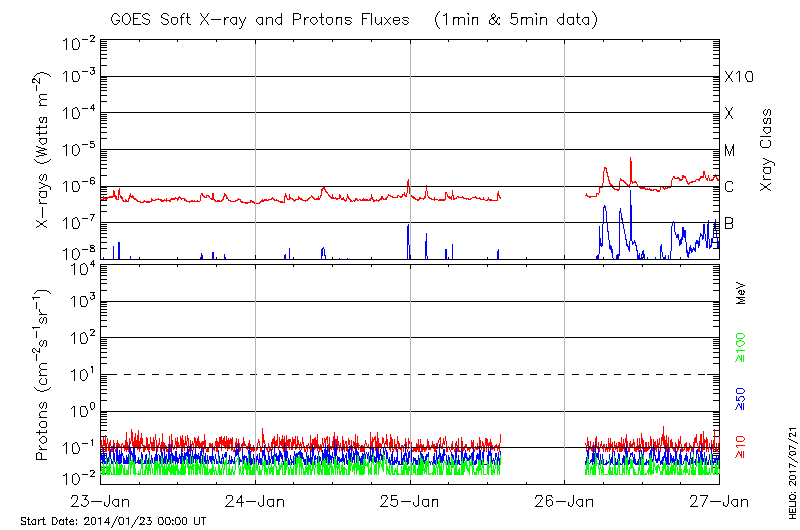Select the 25-Jan date label on the x-axis
This screenshot has width=800, height=530.
(410, 500)
